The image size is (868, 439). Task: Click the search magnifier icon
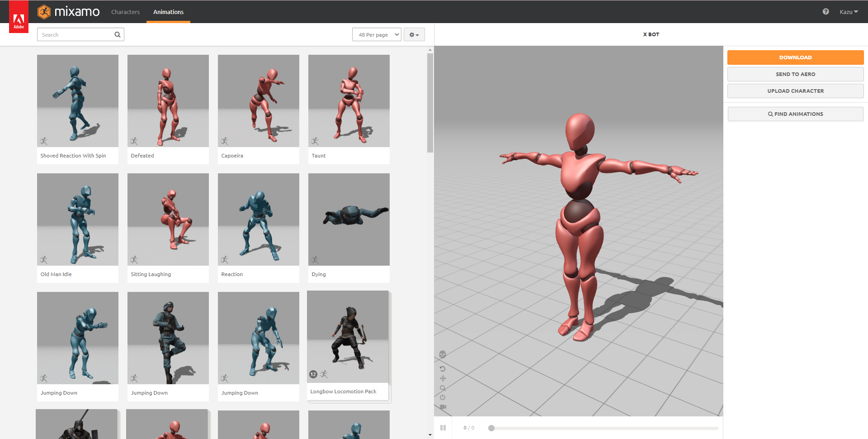coord(118,35)
